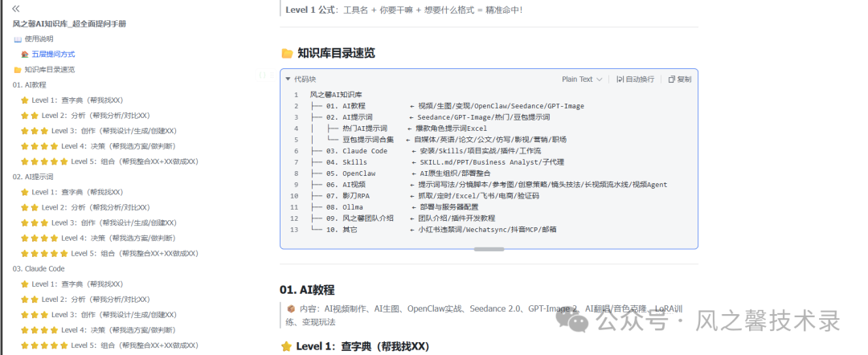This screenshot has width=868, height=355.
Task: Collapse the 代码块 code block triangle
Action: (x=288, y=79)
